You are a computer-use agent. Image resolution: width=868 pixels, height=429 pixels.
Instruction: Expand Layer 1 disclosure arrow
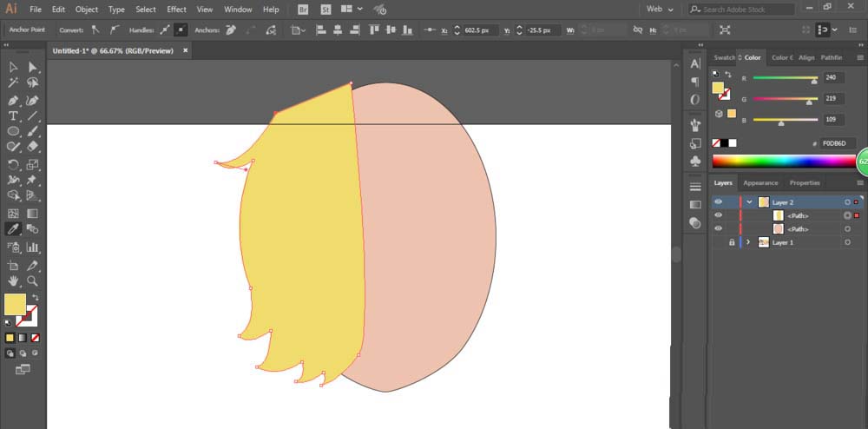(748, 242)
